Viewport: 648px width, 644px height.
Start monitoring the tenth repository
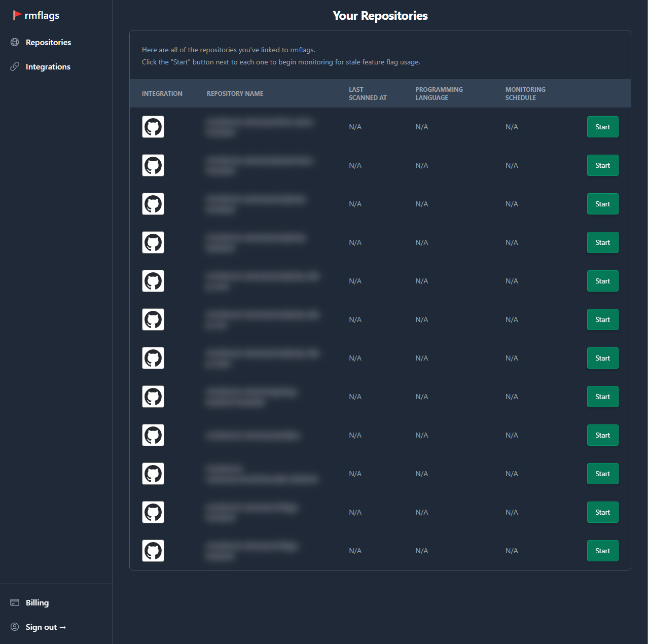[602, 474]
